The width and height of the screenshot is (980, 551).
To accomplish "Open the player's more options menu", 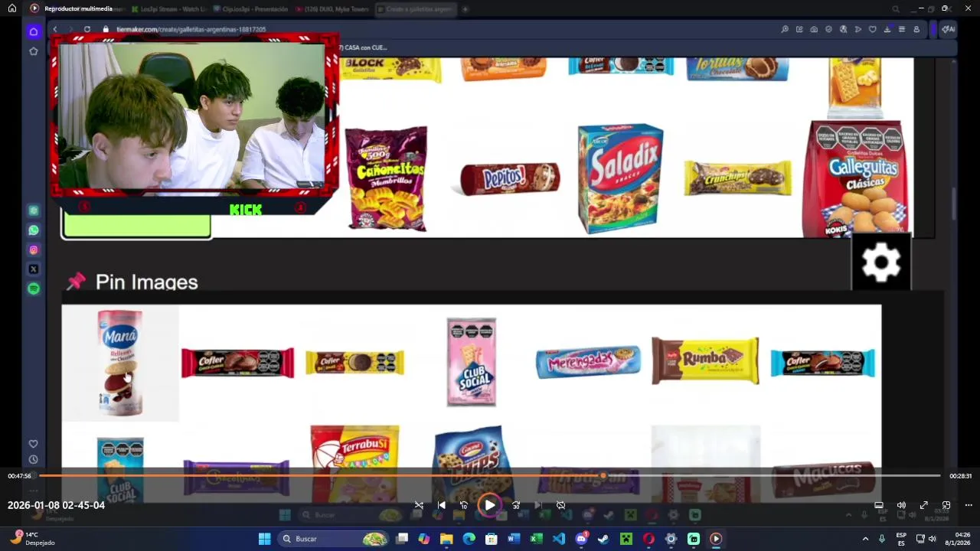I will (x=969, y=505).
